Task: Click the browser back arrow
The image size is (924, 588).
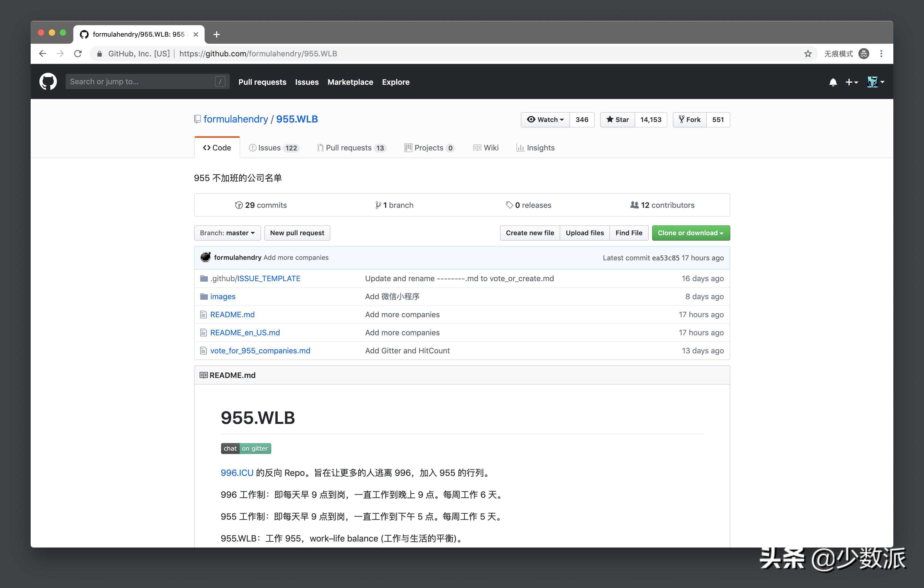Action: (43, 54)
